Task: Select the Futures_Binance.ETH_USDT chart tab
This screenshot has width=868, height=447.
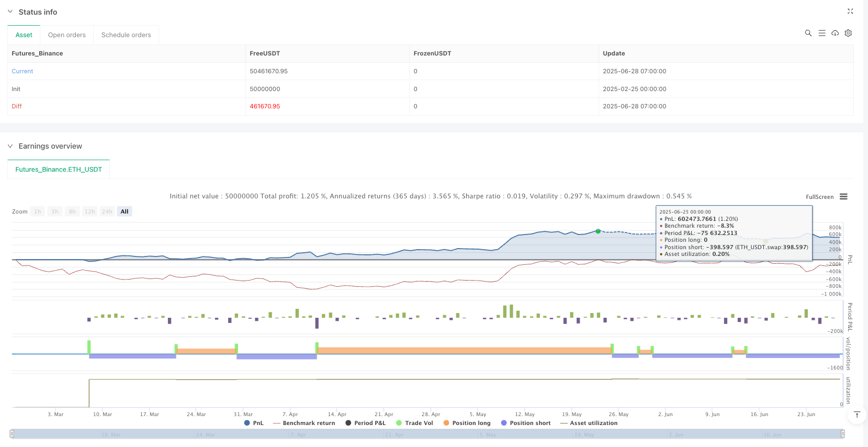Action: (59, 170)
